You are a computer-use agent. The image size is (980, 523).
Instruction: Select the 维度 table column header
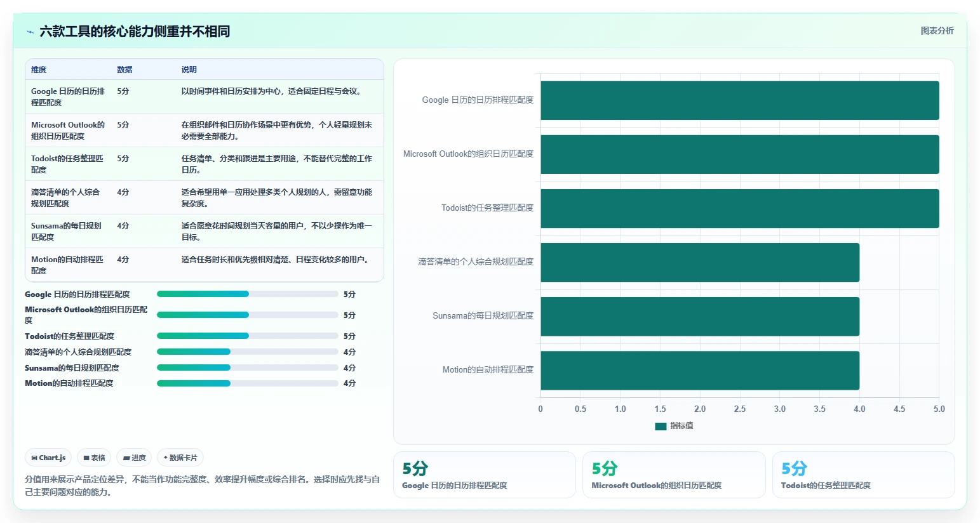(39, 70)
